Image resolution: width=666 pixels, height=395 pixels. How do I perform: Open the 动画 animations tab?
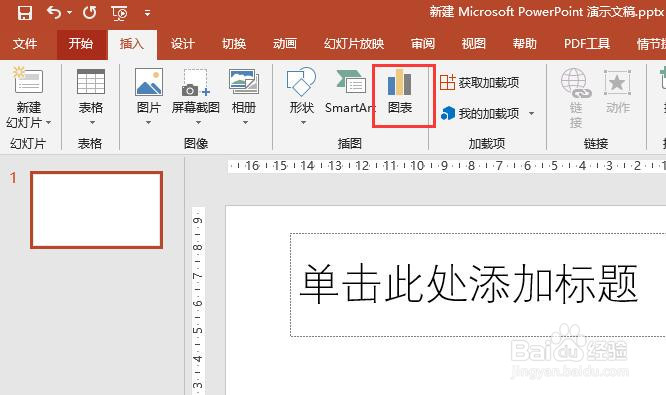285,44
